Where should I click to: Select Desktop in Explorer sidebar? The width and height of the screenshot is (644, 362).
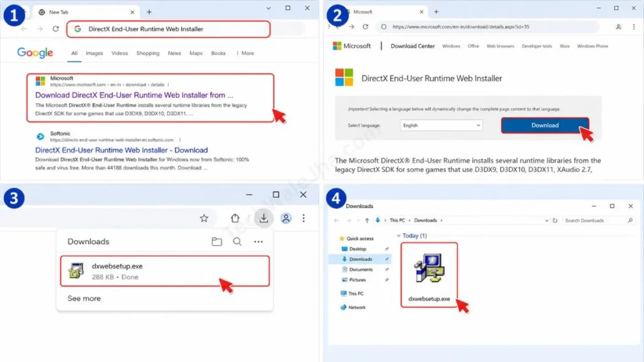[x=354, y=249]
